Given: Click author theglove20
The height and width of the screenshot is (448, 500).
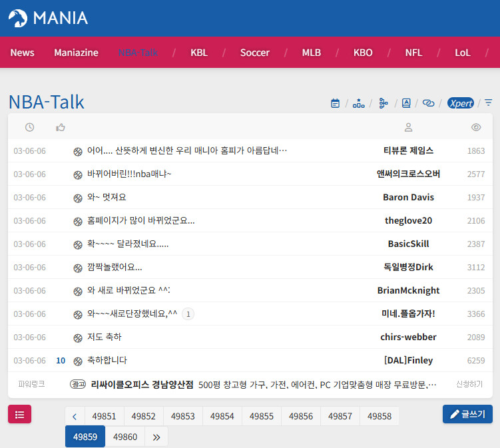Looking at the screenshot, I should coord(409,220).
